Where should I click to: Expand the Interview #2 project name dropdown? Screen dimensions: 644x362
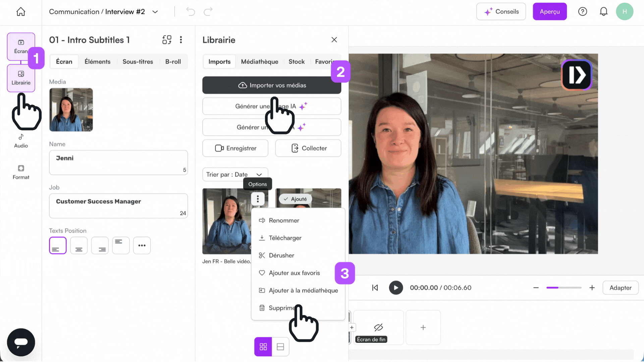pyautogui.click(x=155, y=11)
